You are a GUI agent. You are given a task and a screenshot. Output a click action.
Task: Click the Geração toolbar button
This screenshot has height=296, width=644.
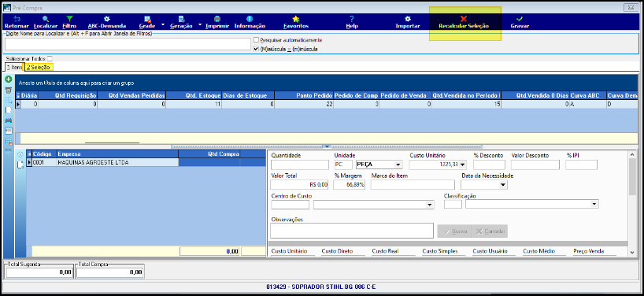181,22
